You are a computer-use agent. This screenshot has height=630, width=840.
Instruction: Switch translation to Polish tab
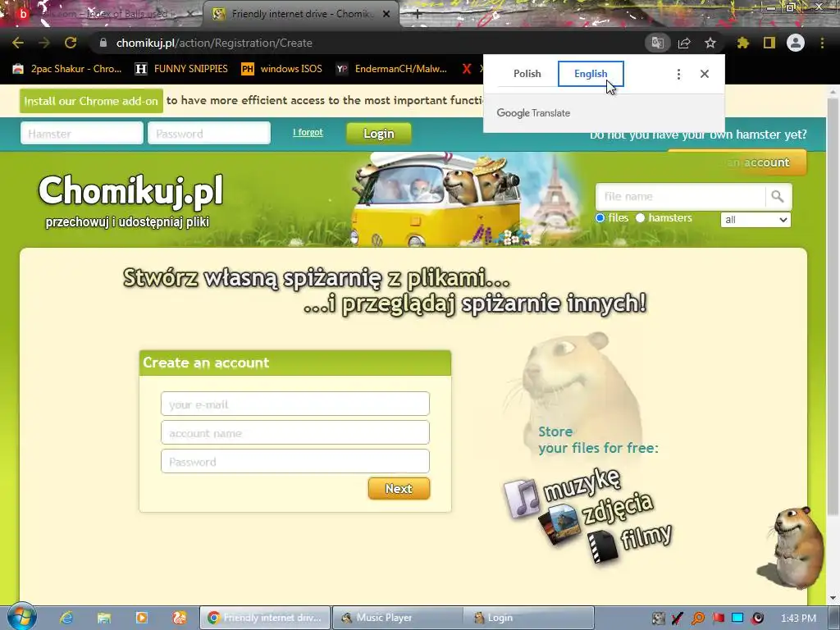[x=527, y=74]
